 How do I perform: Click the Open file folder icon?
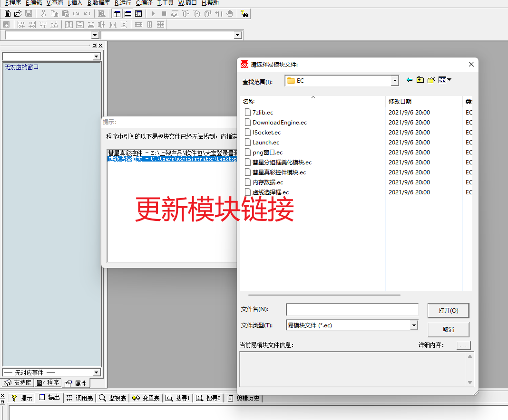click(x=18, y=14)
